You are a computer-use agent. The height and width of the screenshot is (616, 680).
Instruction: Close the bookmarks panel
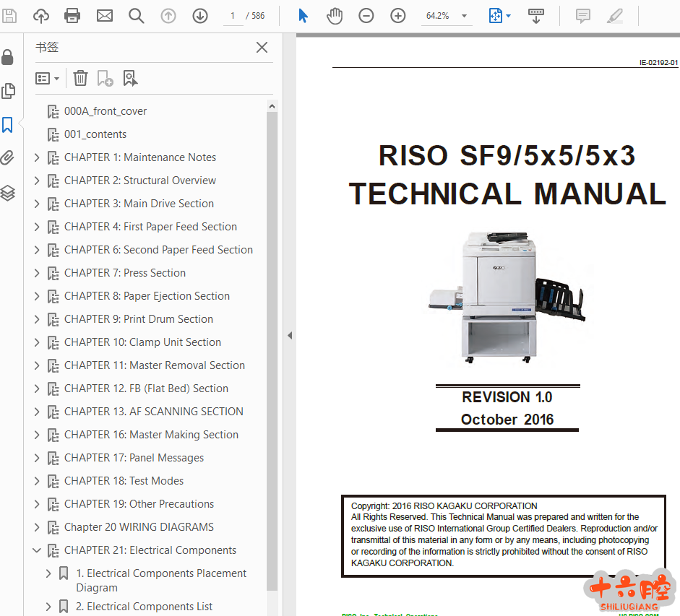262,48
